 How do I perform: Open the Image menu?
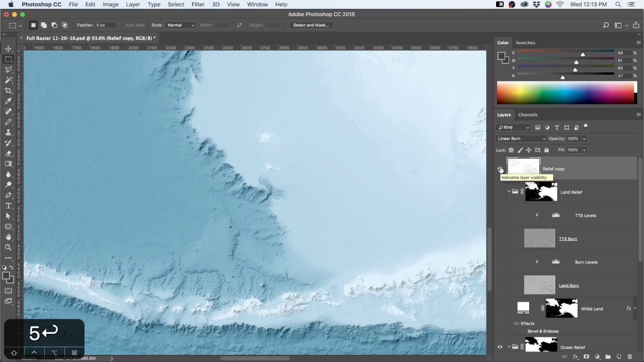point(111,5)
